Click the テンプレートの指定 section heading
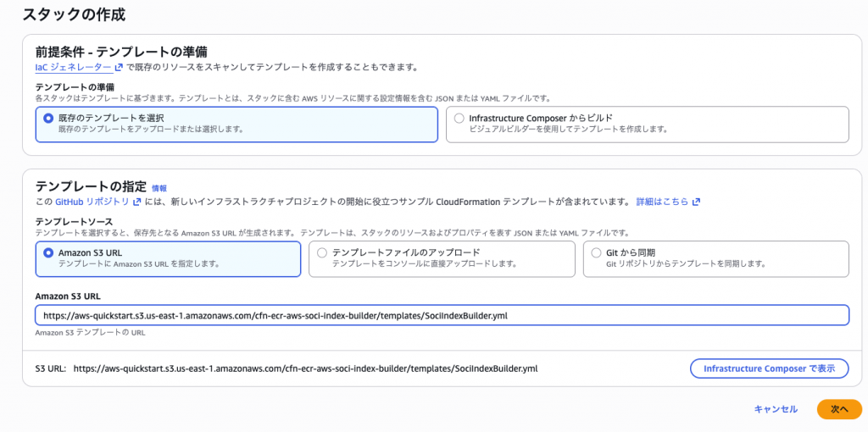Image resolution: width=868 pixels, height=432 pixels. [91, 186]
